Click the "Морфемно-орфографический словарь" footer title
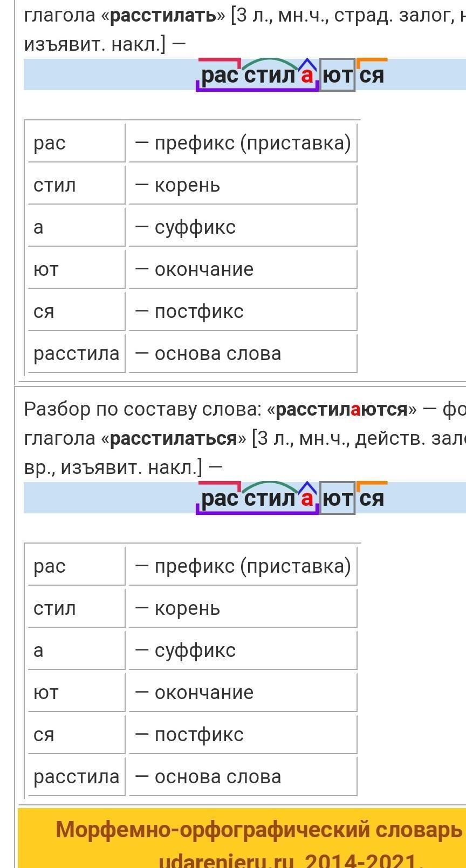This screenshot has height=868, width=466. click(x=259, y=830)
